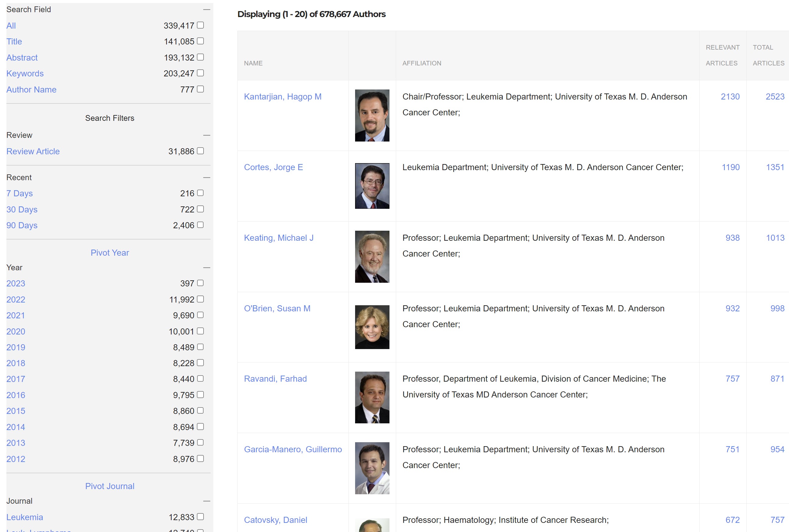Filter results to 90 Days
This screenshot has width=789, height=532.
tap(22, 226)
